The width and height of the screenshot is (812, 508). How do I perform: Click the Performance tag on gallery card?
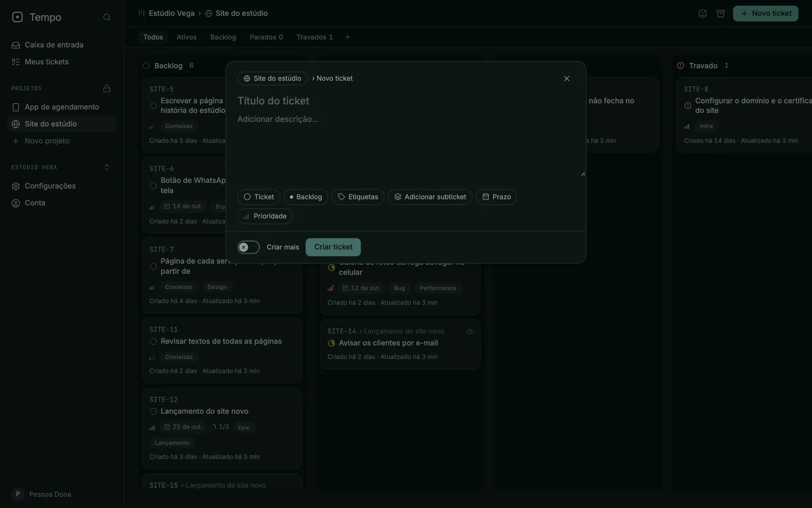437,288
